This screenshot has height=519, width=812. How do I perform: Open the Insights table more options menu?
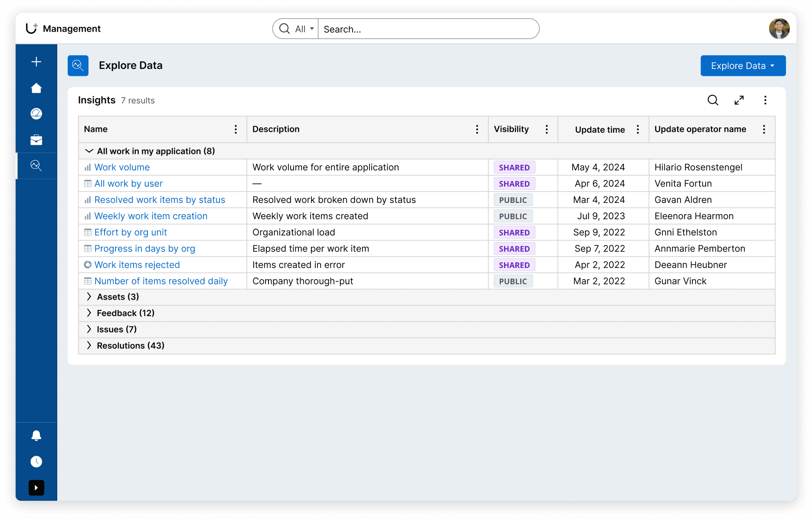coord(765,100)
